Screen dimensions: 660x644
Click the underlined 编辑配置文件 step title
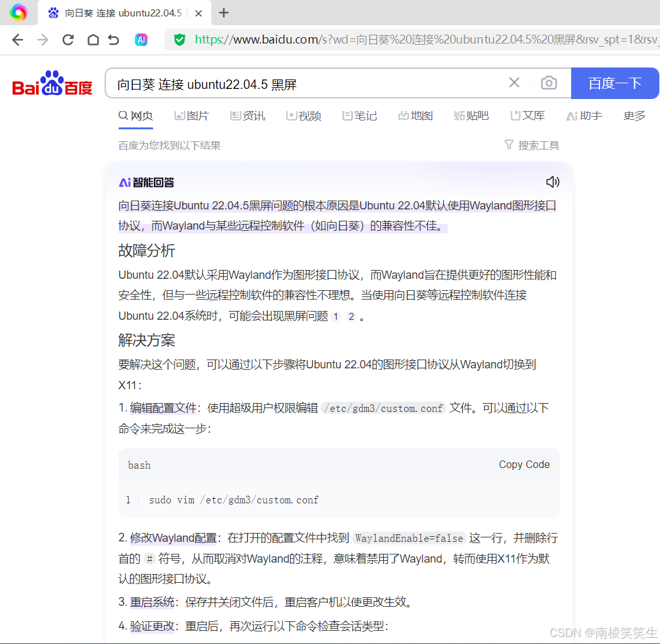(x=163, y=407)
